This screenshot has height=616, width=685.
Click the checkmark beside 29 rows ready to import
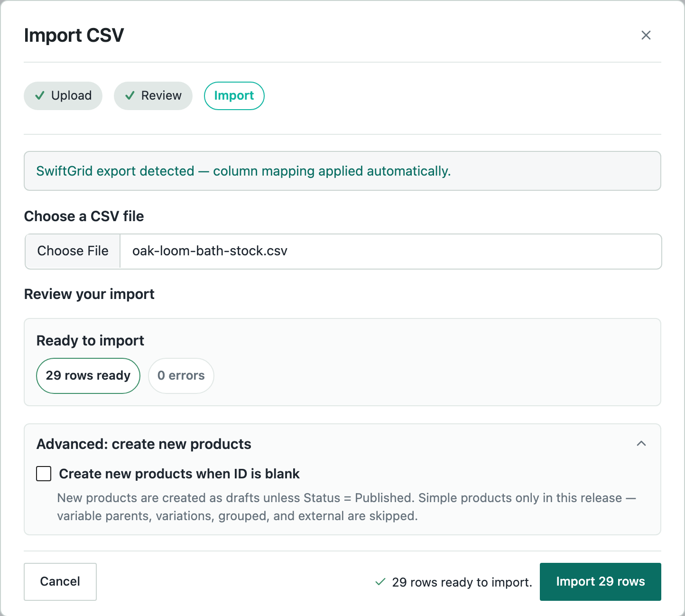point(380,582)
